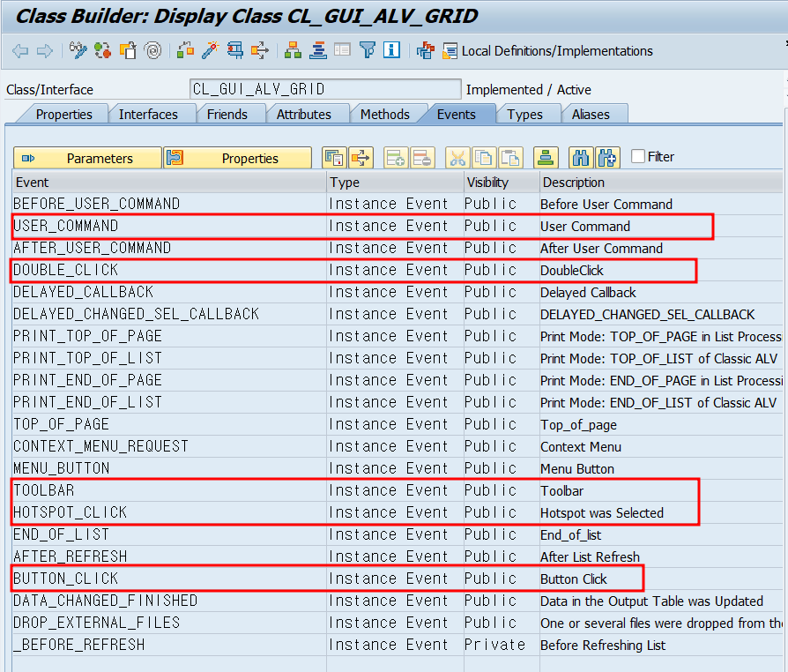
Task: Select the MENU_BUTTON event cell
Action: tap(169, 468)
